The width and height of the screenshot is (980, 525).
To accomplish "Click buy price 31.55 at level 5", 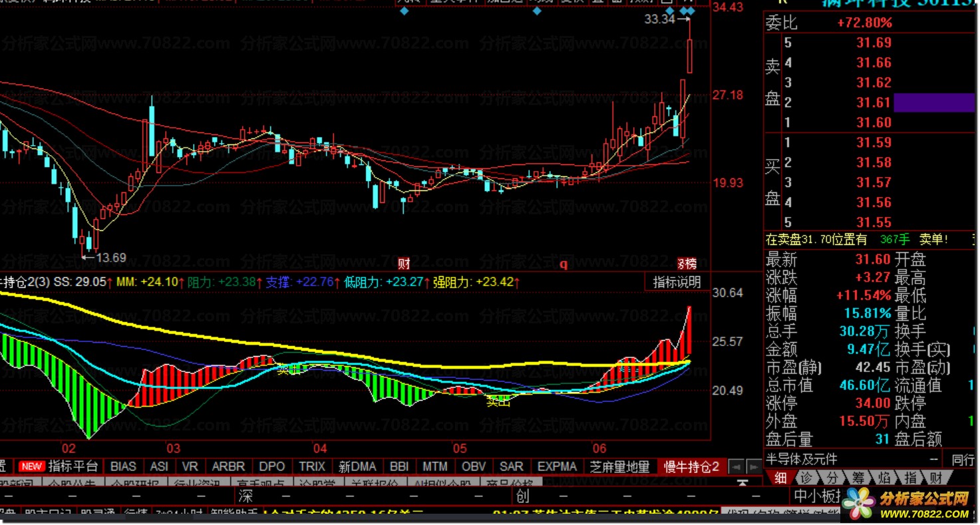I will [x=874, y=222].
